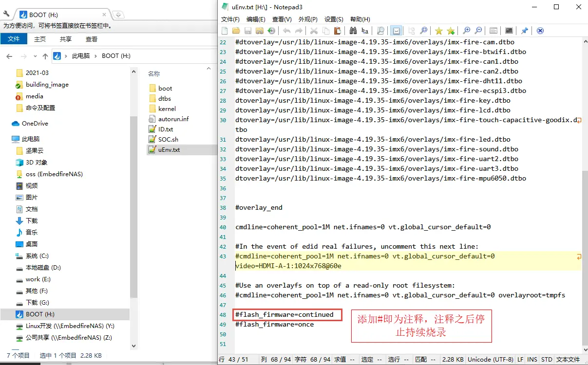Click the Unicode (UTF-8) encoding status field

pos(491,360)
